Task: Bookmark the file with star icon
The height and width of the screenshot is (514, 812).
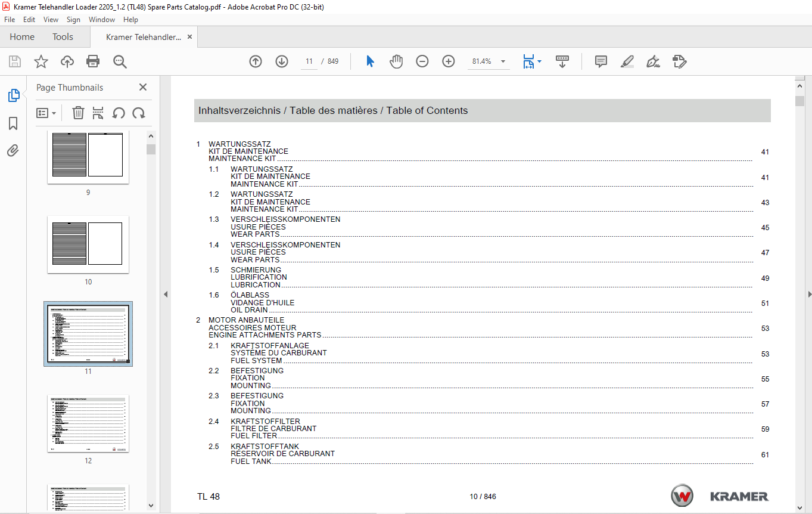Action: [41, 61]
